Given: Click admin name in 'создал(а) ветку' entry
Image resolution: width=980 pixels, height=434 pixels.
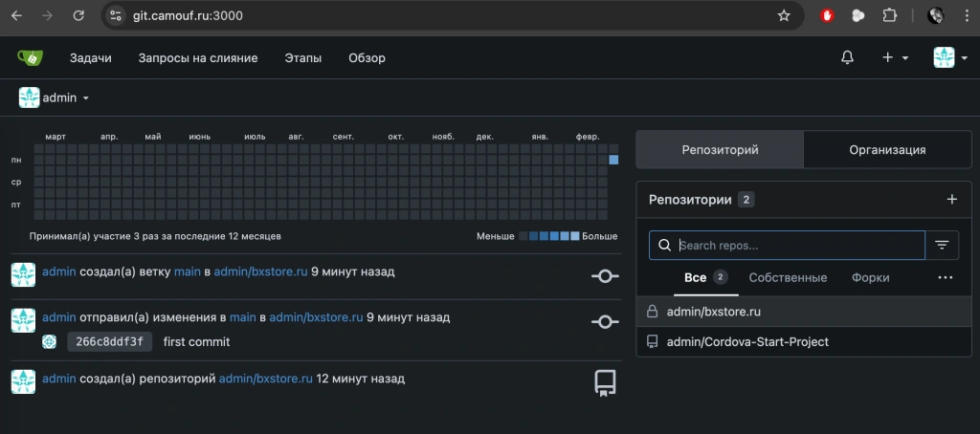Looking at the screenshot, I should click(59, 271).
